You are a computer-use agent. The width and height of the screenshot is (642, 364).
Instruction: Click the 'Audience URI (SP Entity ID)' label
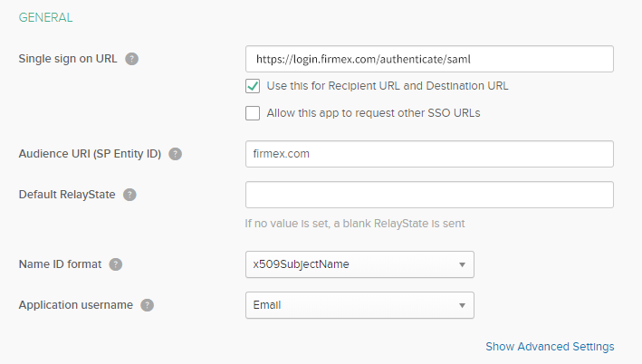[90, 154]
